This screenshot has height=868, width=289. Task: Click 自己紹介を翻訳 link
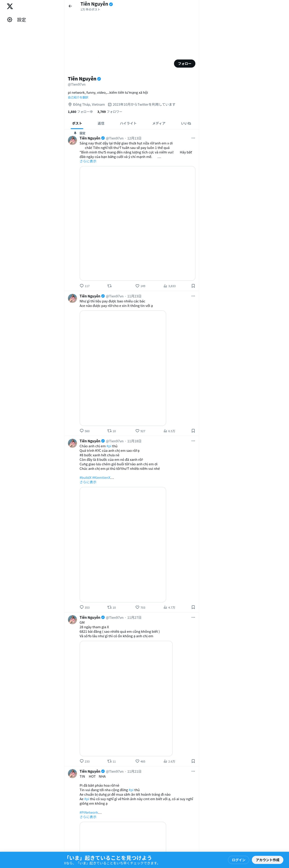78,97
